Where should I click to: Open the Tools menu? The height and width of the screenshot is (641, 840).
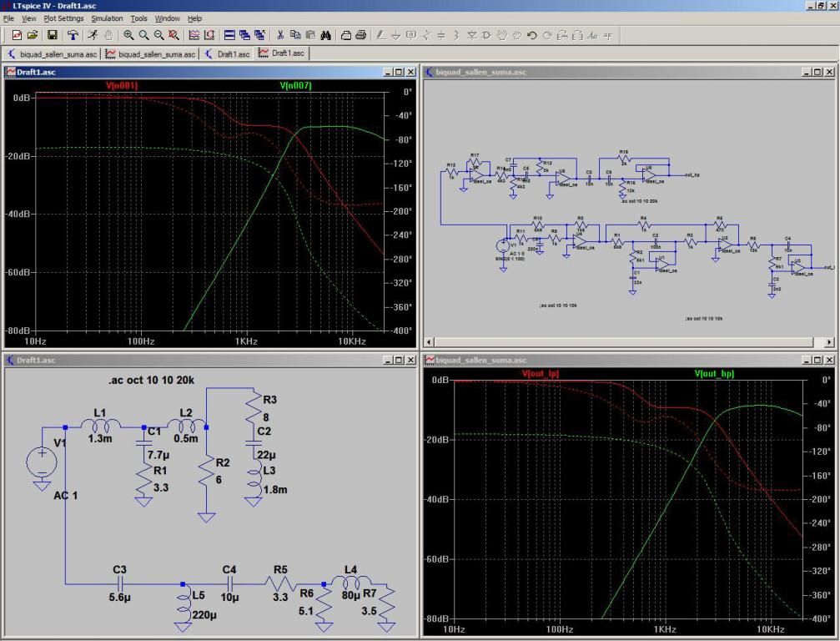tap(138, 18)
